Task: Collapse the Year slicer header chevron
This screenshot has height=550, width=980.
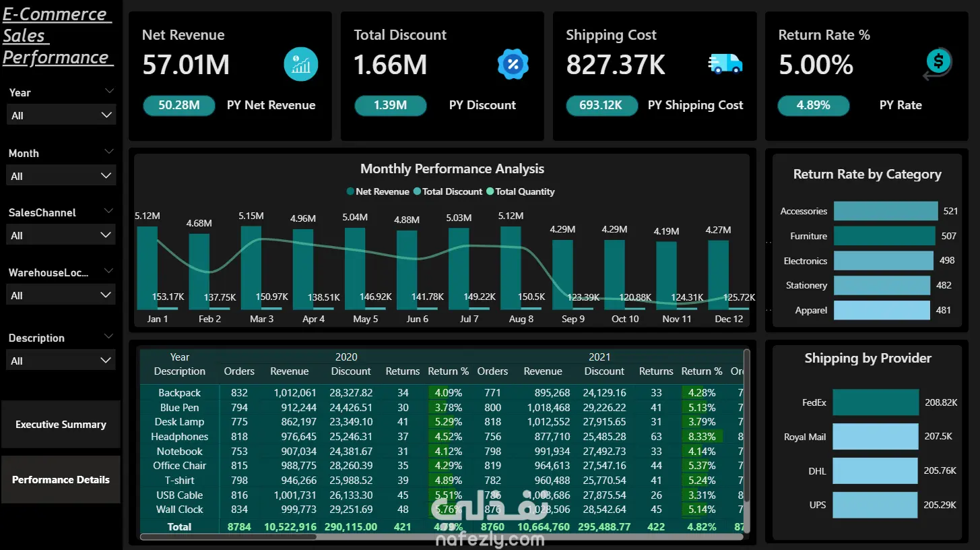Action: (x=110, y=90)
